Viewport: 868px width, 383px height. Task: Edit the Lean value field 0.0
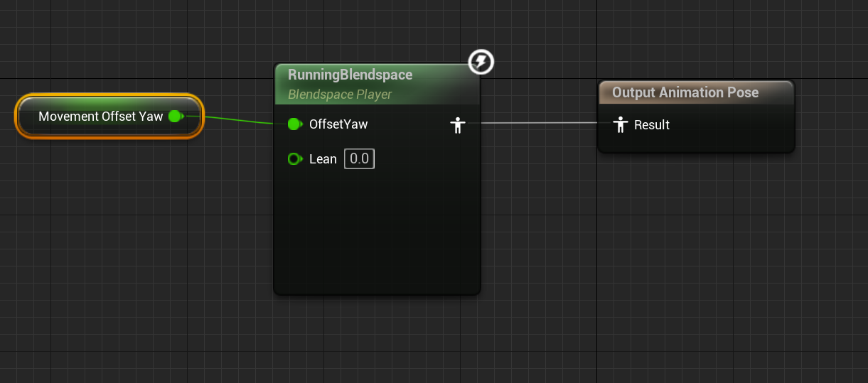359,159
